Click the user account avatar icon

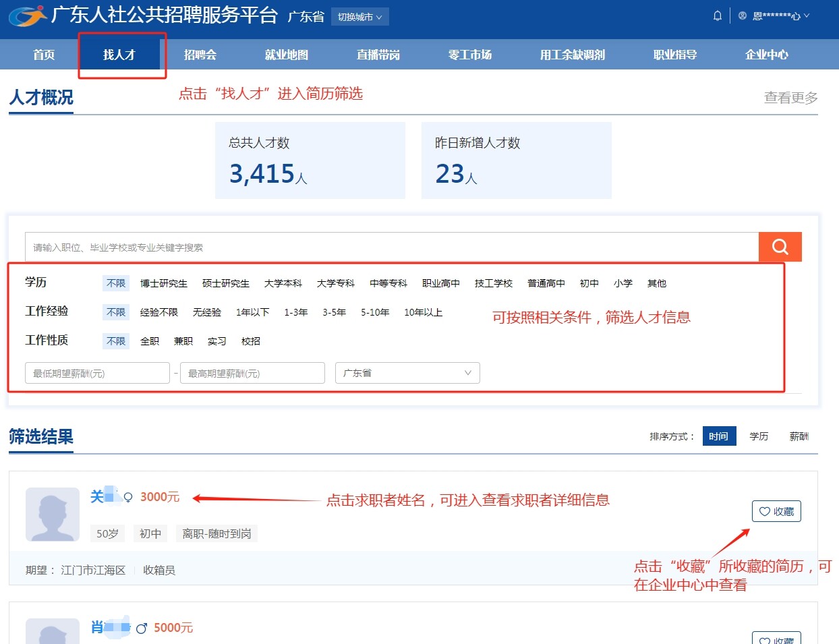click(x=743, y=16)
